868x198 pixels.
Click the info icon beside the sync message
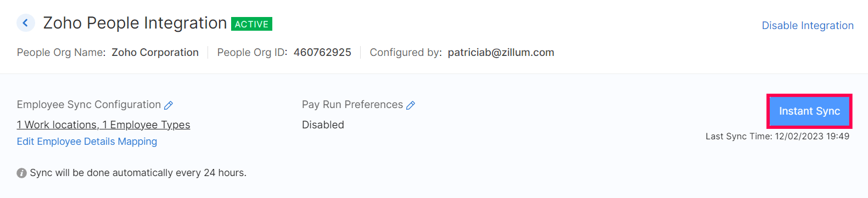coord(21,173)
